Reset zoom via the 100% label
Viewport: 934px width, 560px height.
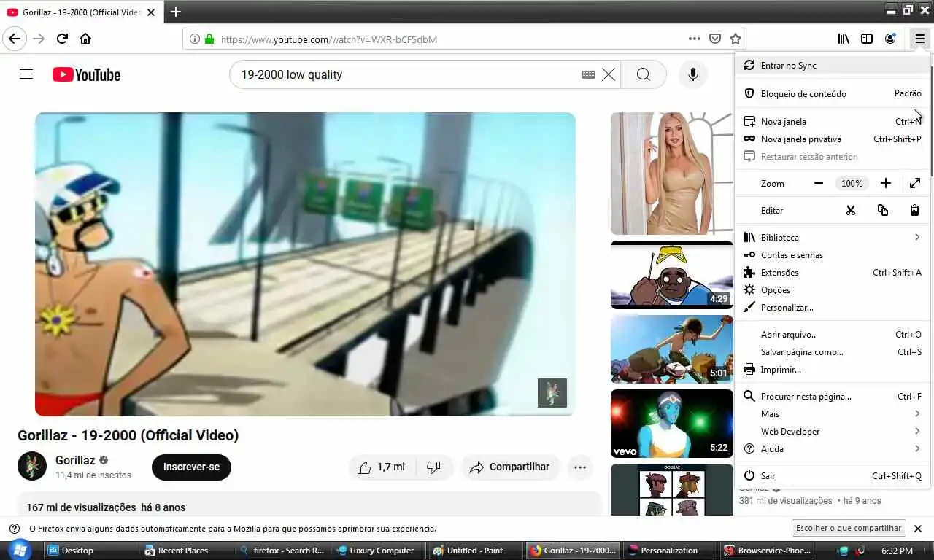852,183
